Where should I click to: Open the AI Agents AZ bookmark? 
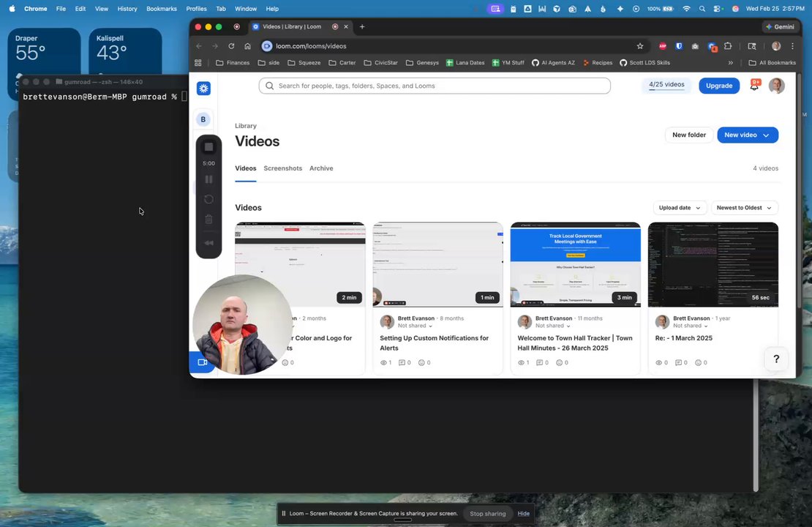(553, 63)
